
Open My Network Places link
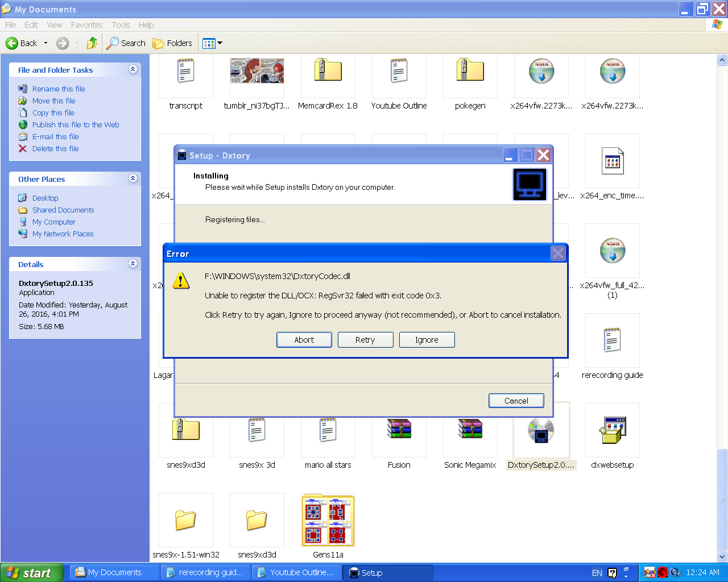point(63,234)
